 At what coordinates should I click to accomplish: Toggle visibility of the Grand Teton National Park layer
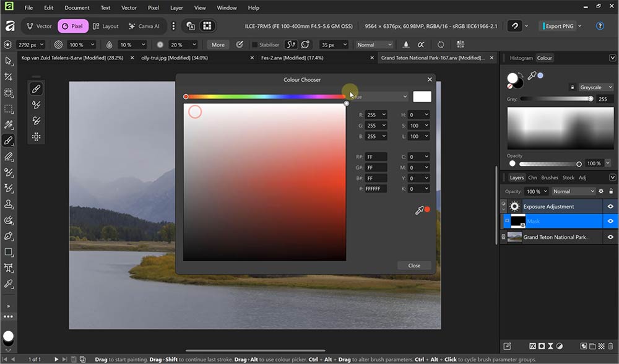click(610, 236)
